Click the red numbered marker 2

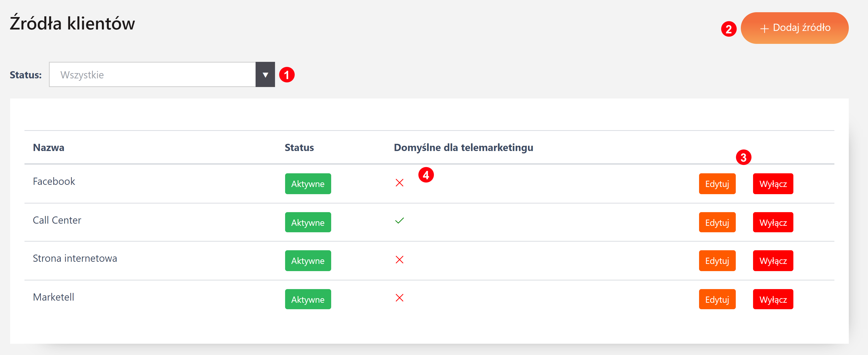pyautogui.click(x=729, y=29)
